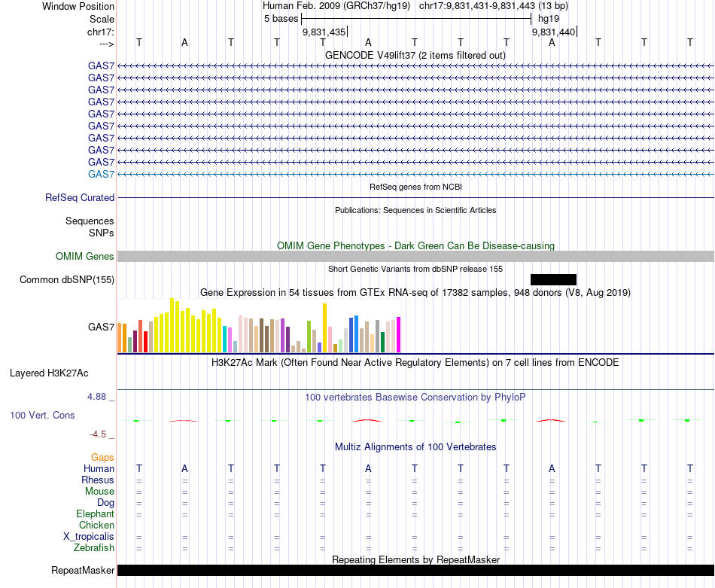Select the light-blue GAS7 transcript label
715x588 pixels.
[x=102, y=174]
